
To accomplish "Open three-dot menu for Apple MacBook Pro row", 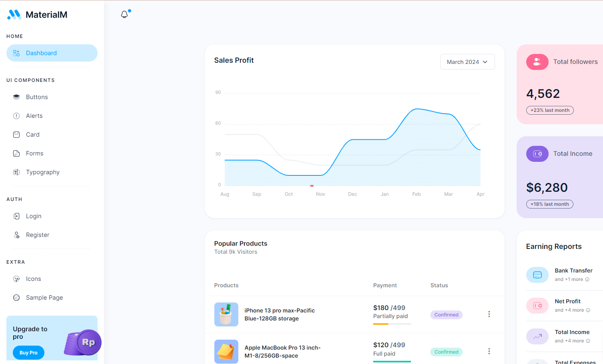I will tap(489, 351).
